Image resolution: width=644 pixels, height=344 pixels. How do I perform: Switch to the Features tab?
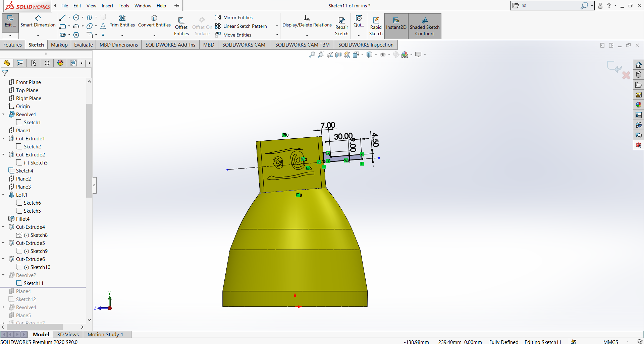pyautogui.click(x=12, y=45)
